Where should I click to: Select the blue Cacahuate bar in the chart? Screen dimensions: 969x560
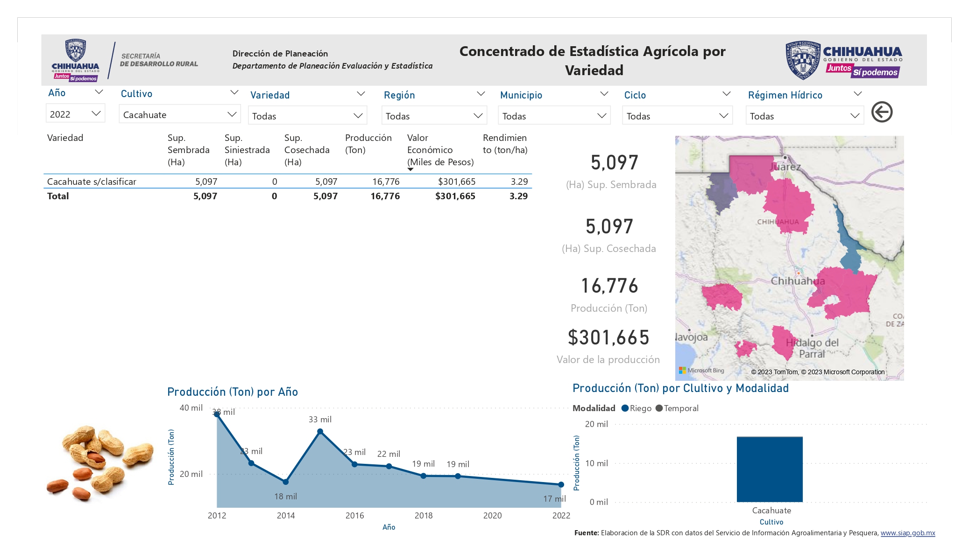[770, 469]
